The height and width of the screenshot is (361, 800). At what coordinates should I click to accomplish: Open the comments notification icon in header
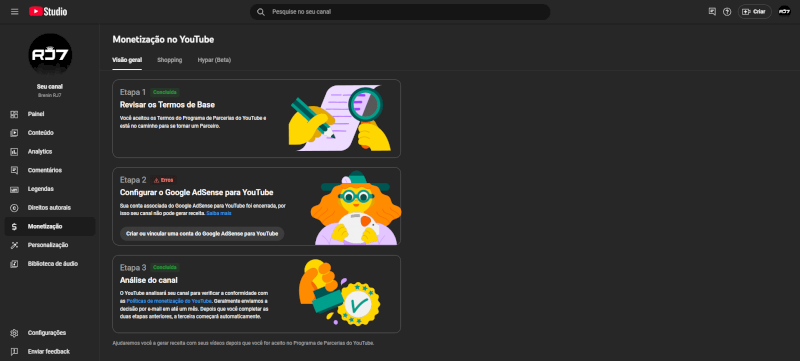(712, 12)
